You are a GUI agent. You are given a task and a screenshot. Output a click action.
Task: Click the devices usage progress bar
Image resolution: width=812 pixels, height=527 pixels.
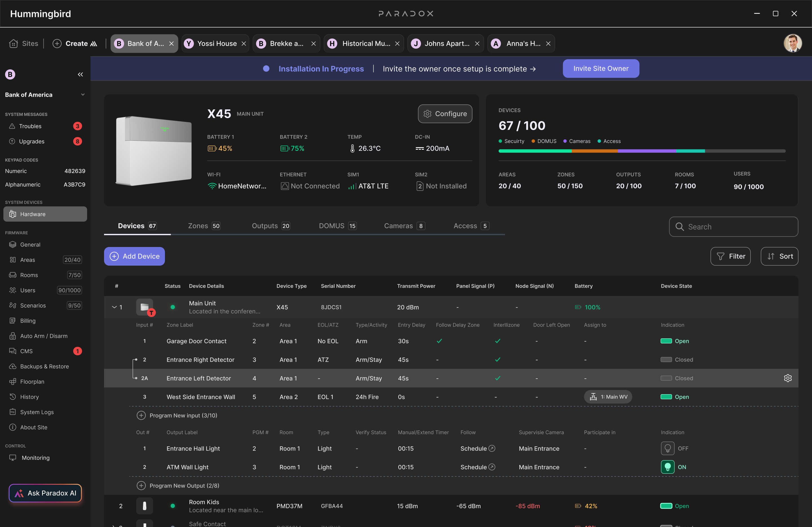point(642,151)
